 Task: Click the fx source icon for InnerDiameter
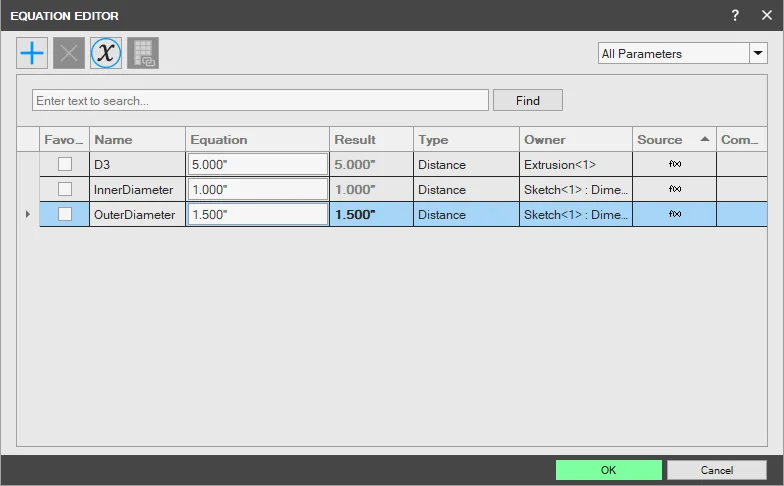click(675, 189)
